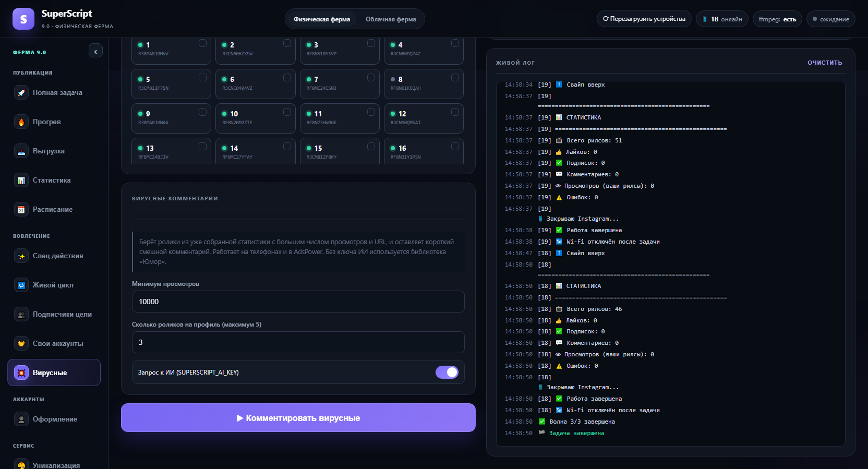
Task: Open the Подписчики цели people icon
Action: (x=21, y=315)
